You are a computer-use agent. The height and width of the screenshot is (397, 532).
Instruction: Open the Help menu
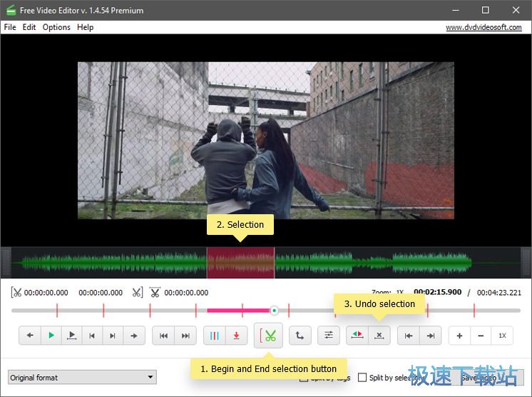85,27
